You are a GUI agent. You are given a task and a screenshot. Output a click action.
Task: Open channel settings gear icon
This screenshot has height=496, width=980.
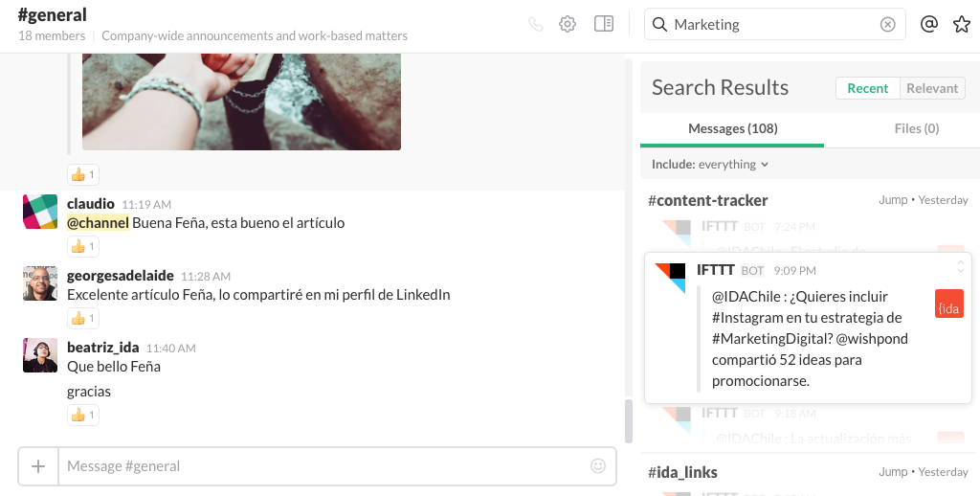pyautogui.click(x=568, y=24)
